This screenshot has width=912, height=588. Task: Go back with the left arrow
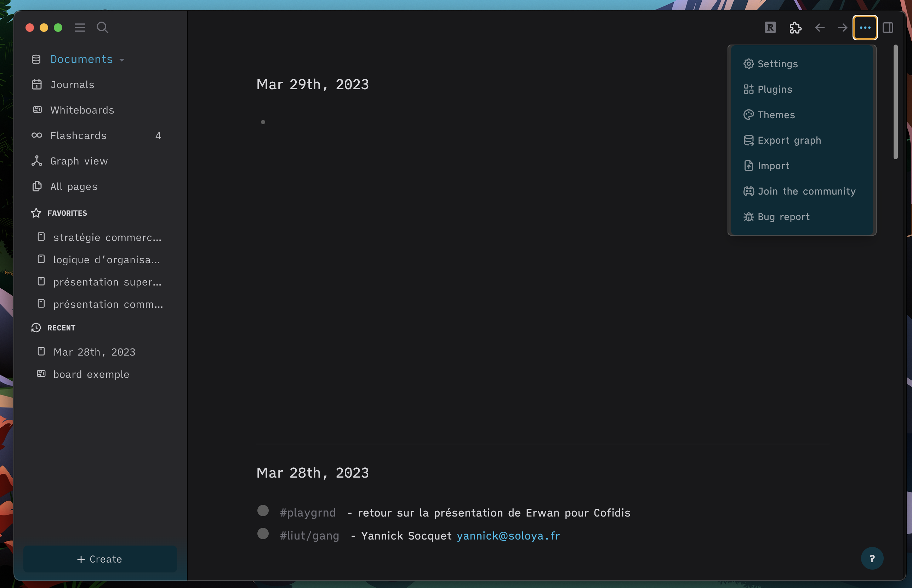(x=820, y=28)
